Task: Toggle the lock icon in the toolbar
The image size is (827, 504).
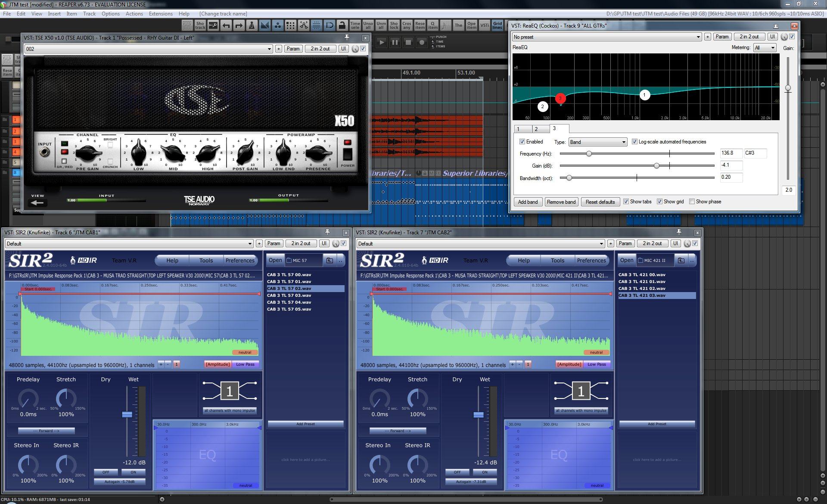Action: 342,25
